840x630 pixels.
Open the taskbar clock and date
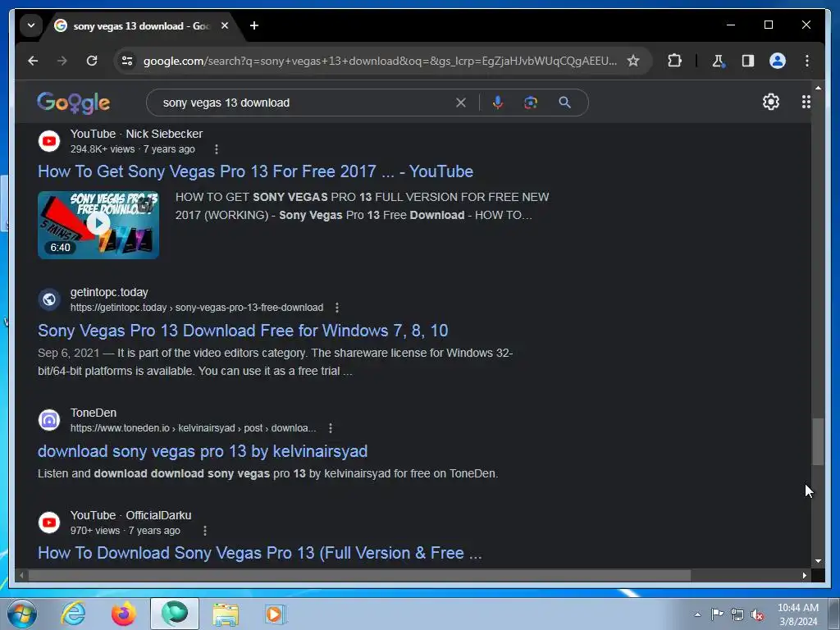point(798,614)
